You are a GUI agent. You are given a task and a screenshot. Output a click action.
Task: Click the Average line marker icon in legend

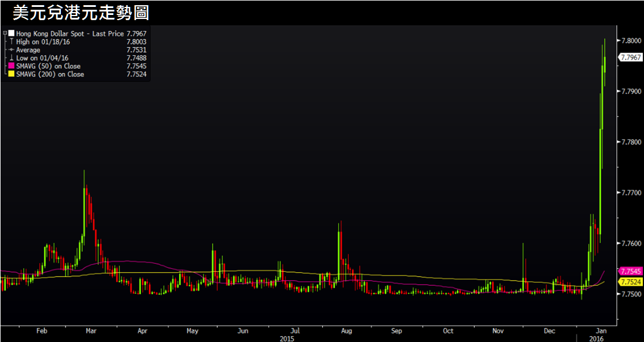11,50
